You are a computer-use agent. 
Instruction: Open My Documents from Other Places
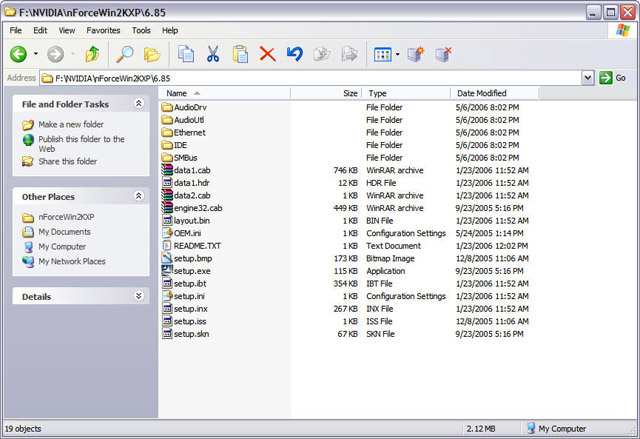pos(64,232)
